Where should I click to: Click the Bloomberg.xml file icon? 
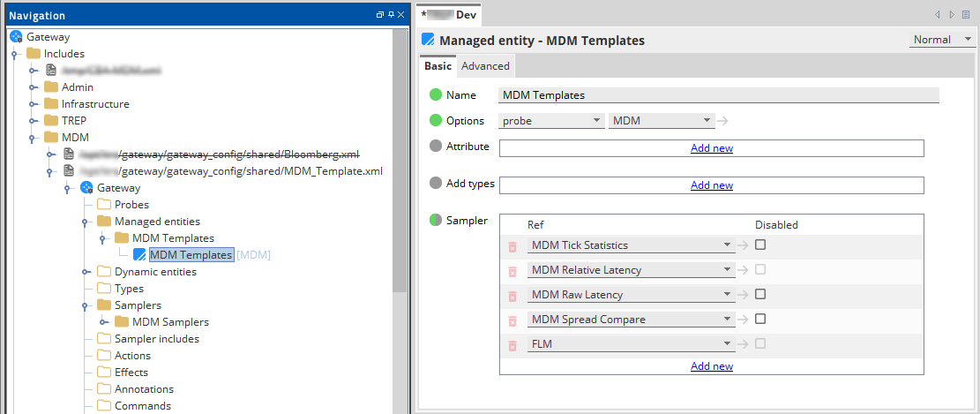pyautogui.click(x=69, y=154)
